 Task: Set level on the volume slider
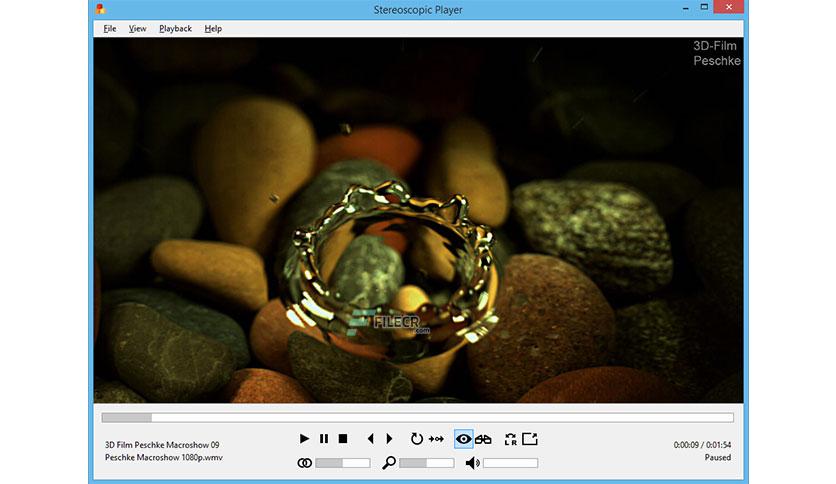510,463
